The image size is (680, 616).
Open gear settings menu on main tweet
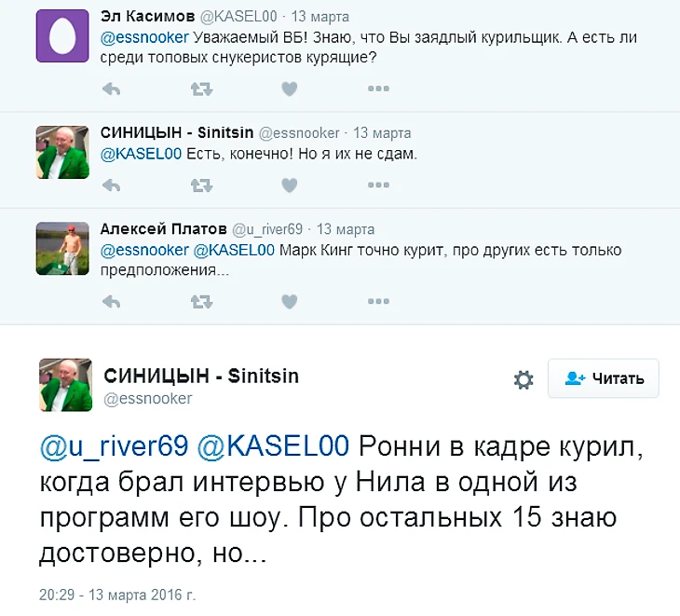524,379
